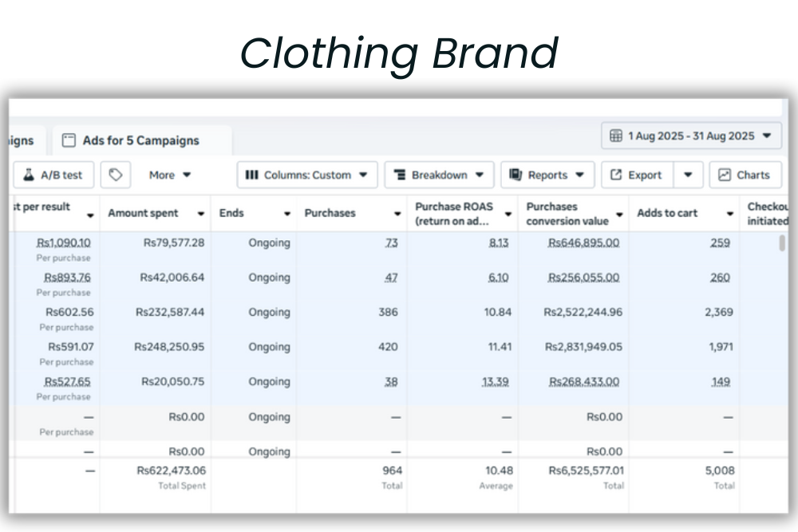Screen dimensions: 798x532
Task: Open the More menu
Action: [170, 175]
